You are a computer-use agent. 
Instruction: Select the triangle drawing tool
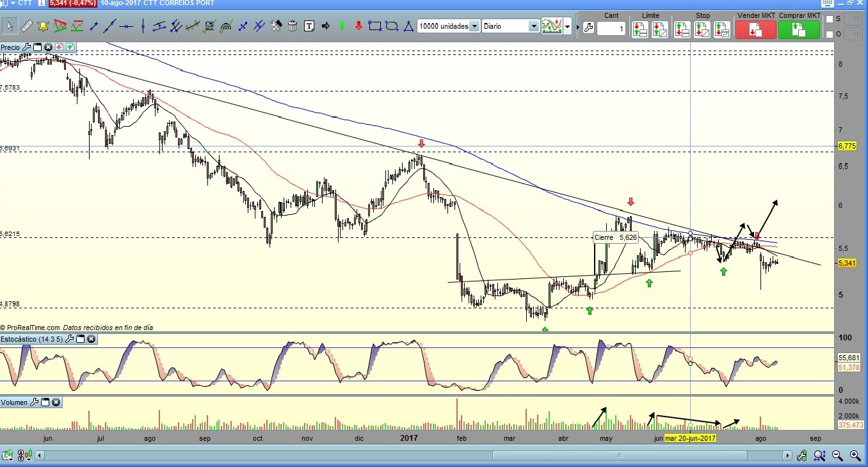[408, 26]
